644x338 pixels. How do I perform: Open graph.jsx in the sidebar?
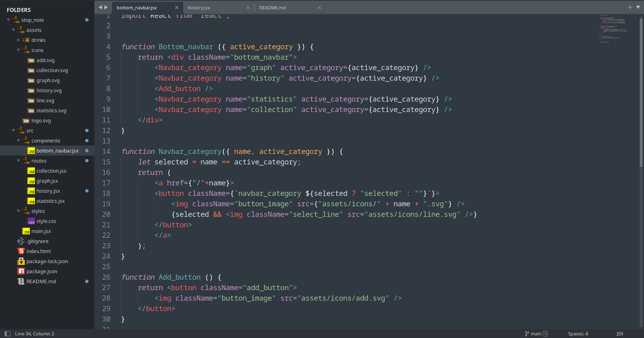pyautogui.click(x=47, y=181)
